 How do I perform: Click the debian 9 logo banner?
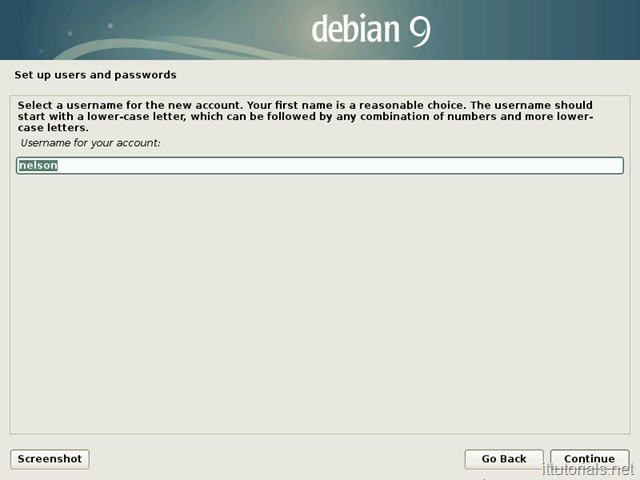tap(320, 30)
